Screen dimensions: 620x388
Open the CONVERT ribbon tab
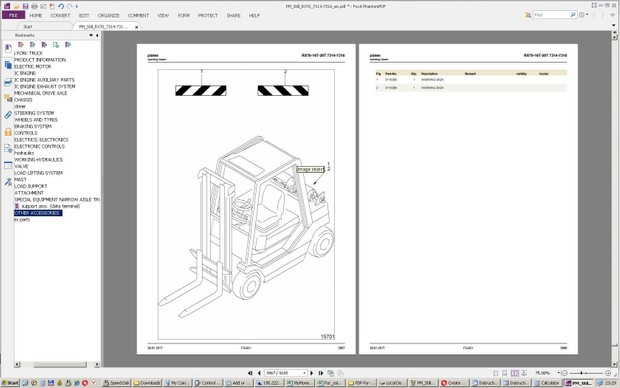pyautogui.click(x=60, y=15)
